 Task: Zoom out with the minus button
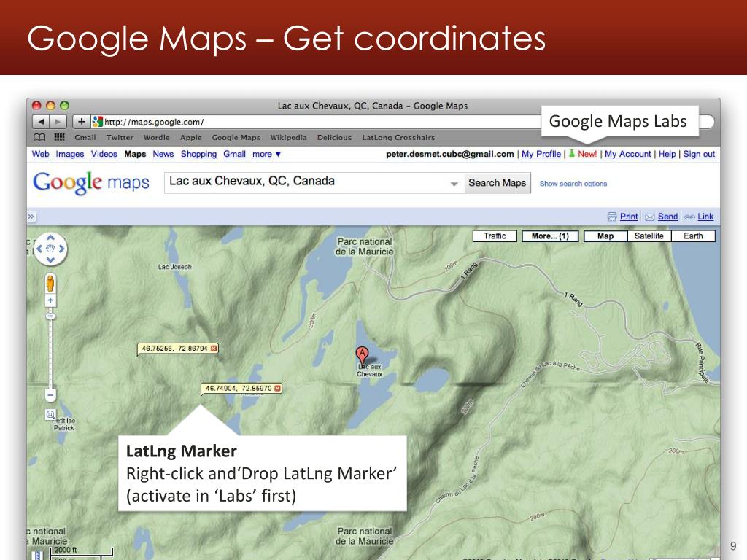(x=50, y=394)
